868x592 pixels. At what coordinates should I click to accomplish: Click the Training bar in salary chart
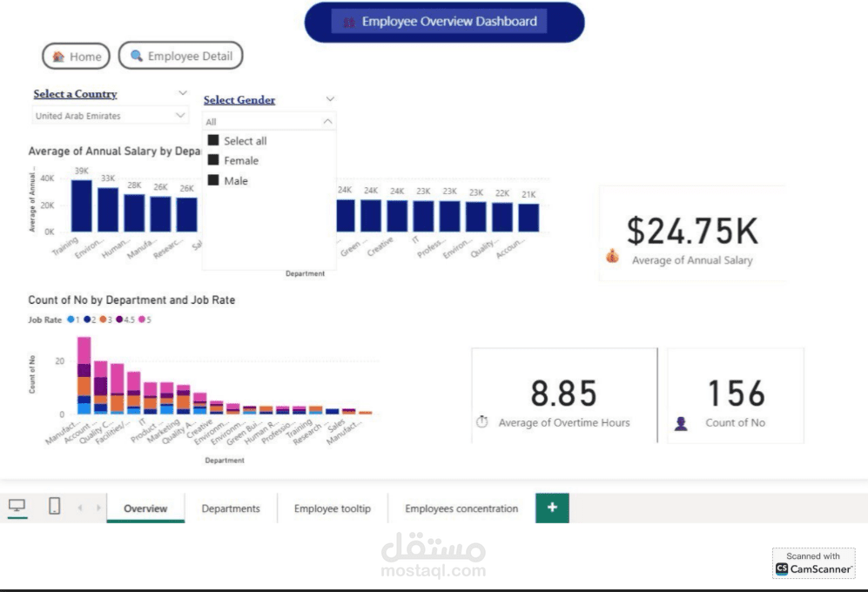pos(81,205)
